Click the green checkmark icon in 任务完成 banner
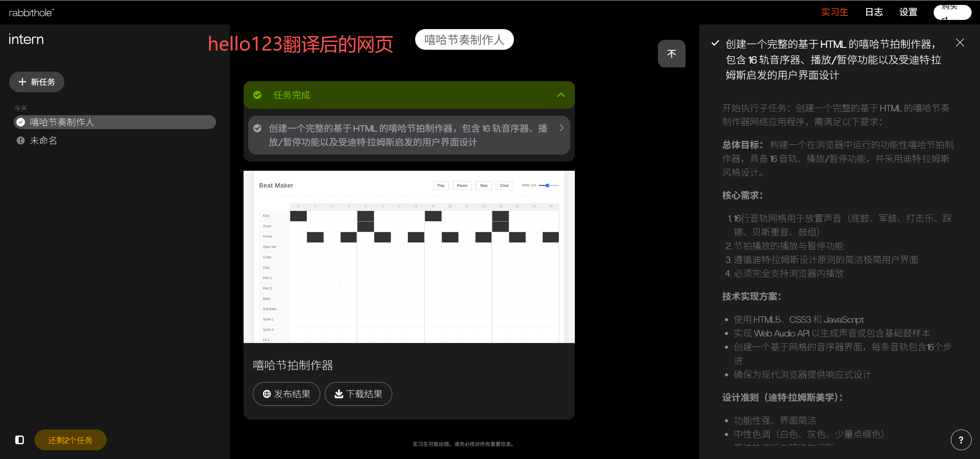The height and width of the screenshot is (459, 980). point(257,95)
